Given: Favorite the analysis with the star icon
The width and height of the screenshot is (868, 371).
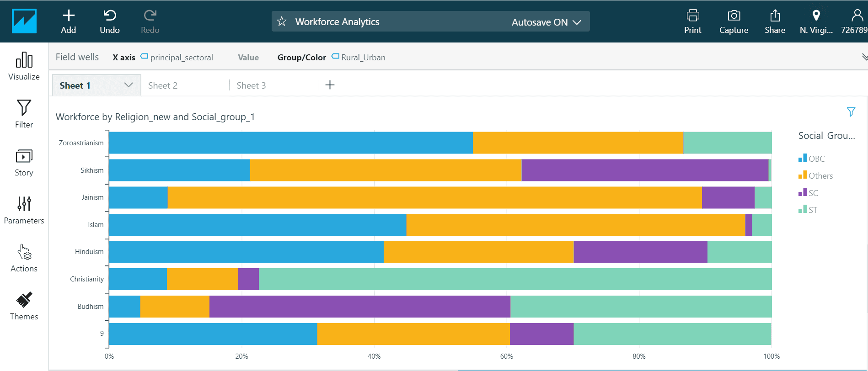Looking at the screenshot, I should click(282, 21).
